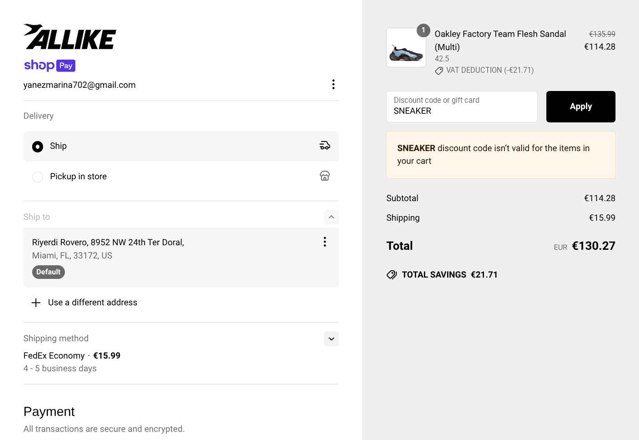Click the Default address badge

click(48, 272)
